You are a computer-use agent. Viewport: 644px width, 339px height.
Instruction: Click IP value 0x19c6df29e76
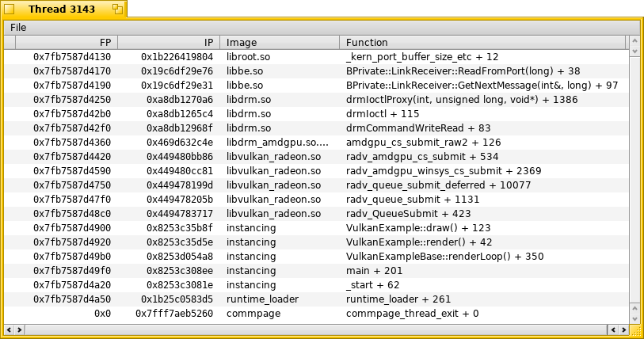click(x=177, y=71)
